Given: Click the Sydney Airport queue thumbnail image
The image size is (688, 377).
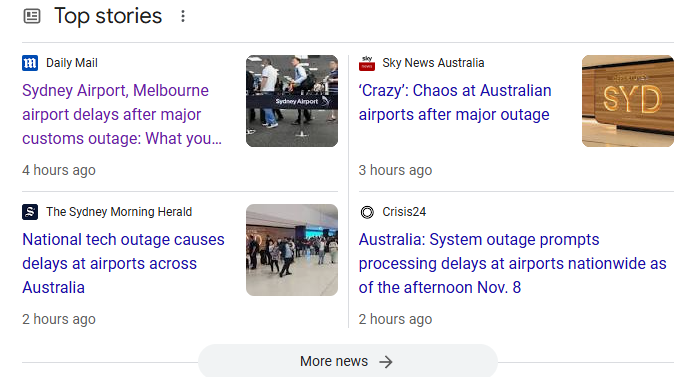Looking at the screenshot, I should coord(292,101).
